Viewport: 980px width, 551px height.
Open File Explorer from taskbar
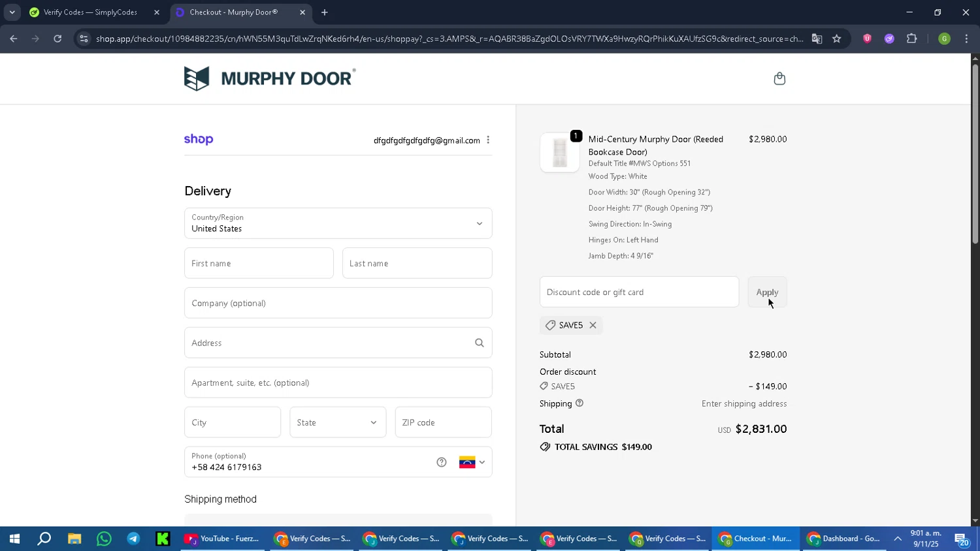tap(74, 539)
